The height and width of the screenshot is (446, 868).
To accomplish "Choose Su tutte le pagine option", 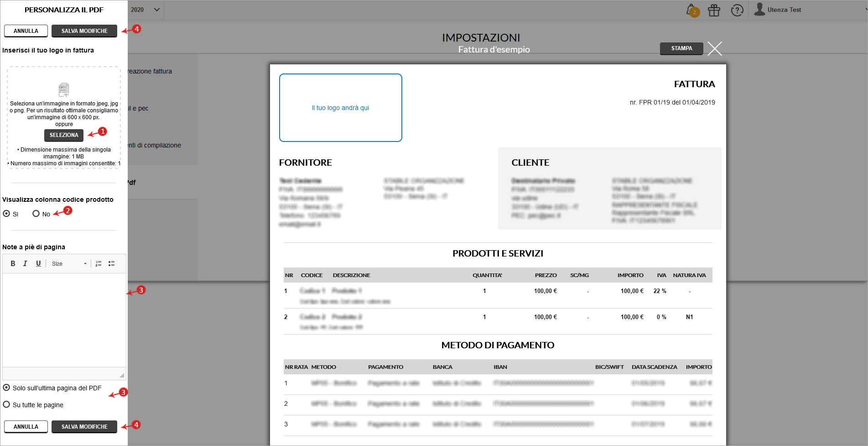I will pyautogui.click(x=6, y=404).
